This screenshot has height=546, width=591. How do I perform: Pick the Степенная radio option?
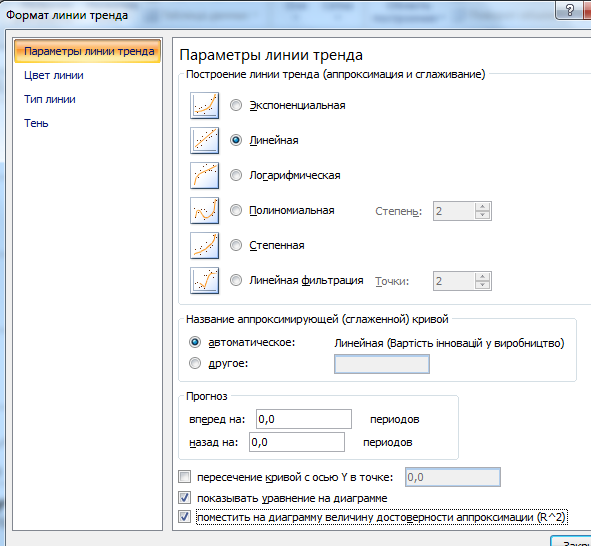[x=236, y=245]
